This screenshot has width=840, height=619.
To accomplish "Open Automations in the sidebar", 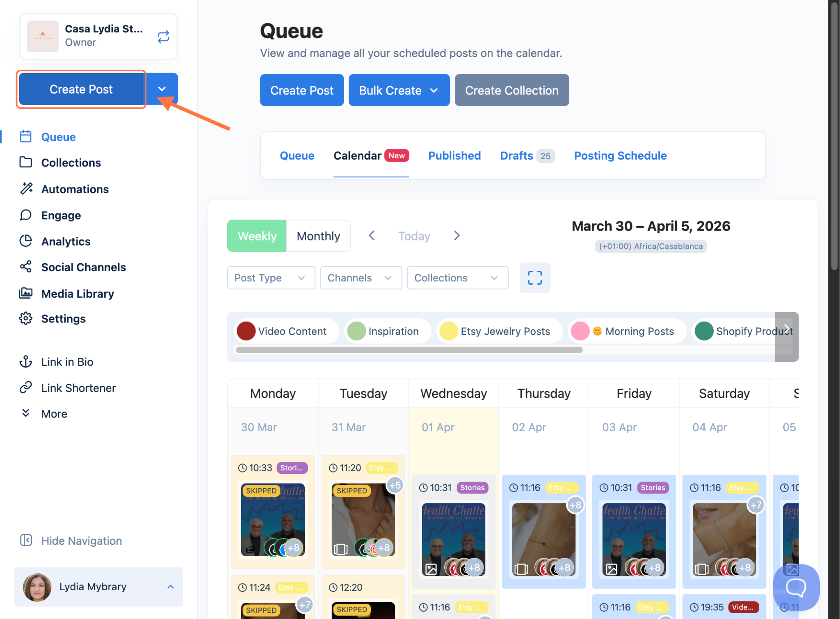I will tap(75, 189).
